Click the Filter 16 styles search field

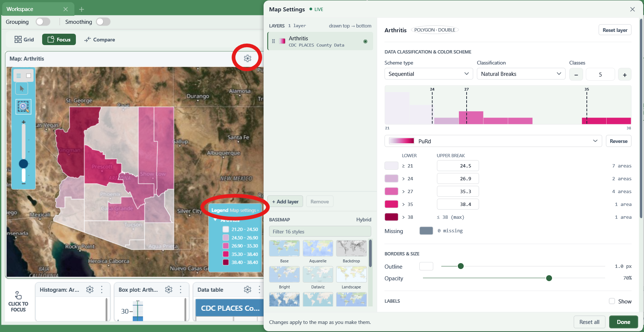[x=320, y=232]
